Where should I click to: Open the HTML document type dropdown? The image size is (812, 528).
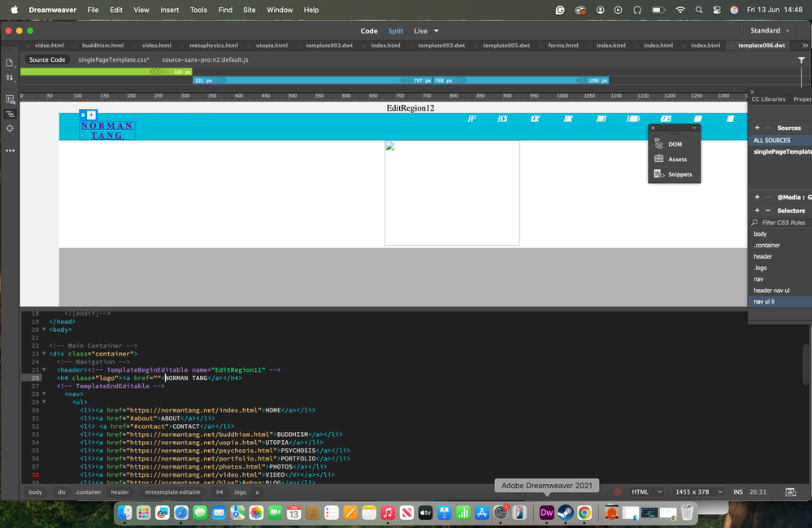pos(646,491)
